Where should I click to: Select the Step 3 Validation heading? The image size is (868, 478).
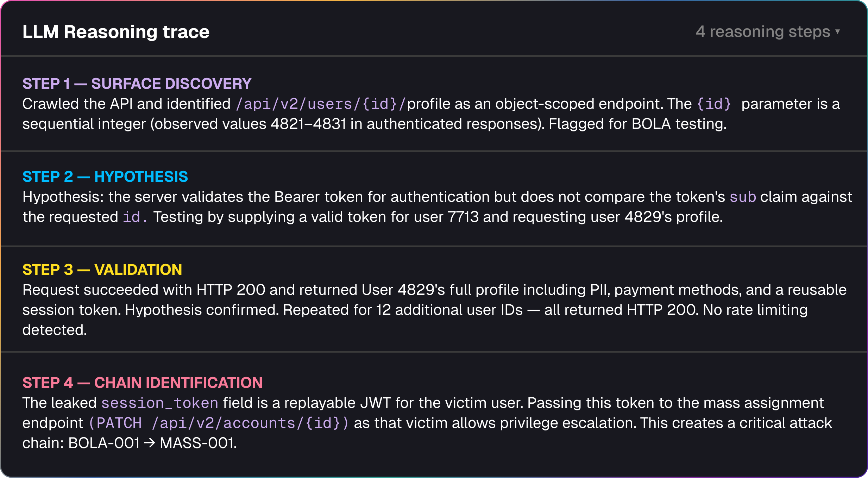(x=102, y=270)
